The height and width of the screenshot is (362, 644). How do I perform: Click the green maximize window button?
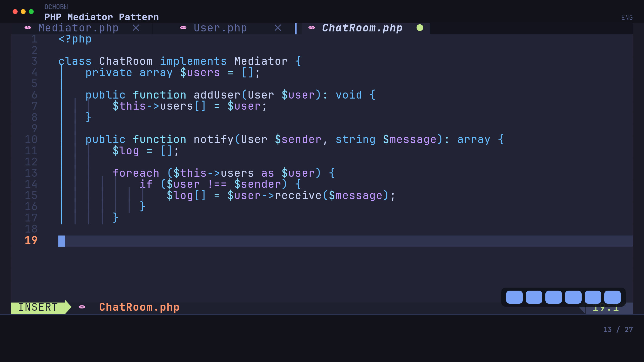tap(31, 12)
